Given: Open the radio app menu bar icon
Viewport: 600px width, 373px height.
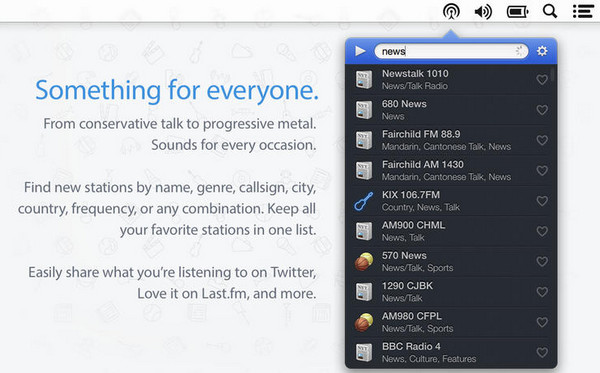Looking at the screenshot, I should [451, 11].
